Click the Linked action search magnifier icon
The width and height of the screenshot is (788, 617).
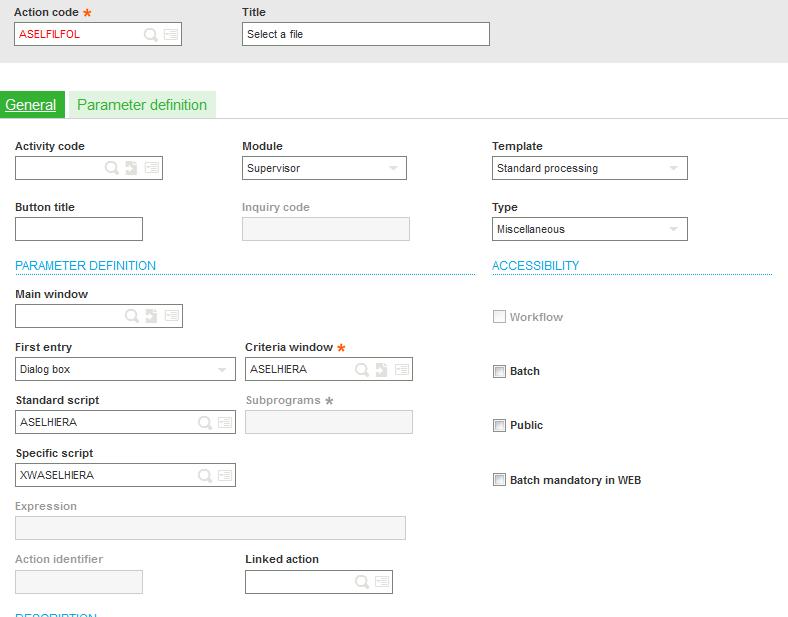pos(361,581)
